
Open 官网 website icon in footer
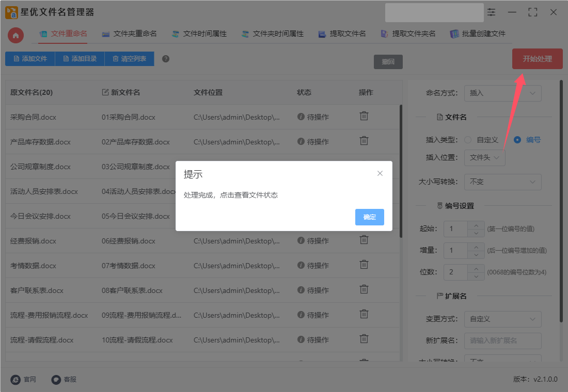pos(15,379)
